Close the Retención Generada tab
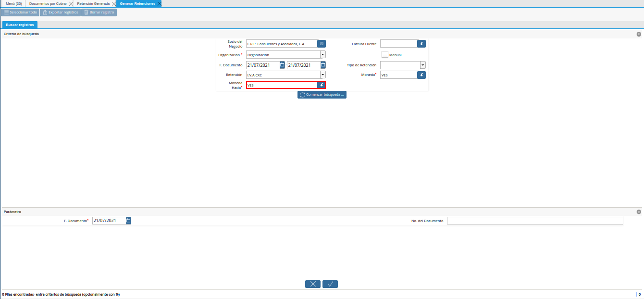 (113, 3)
